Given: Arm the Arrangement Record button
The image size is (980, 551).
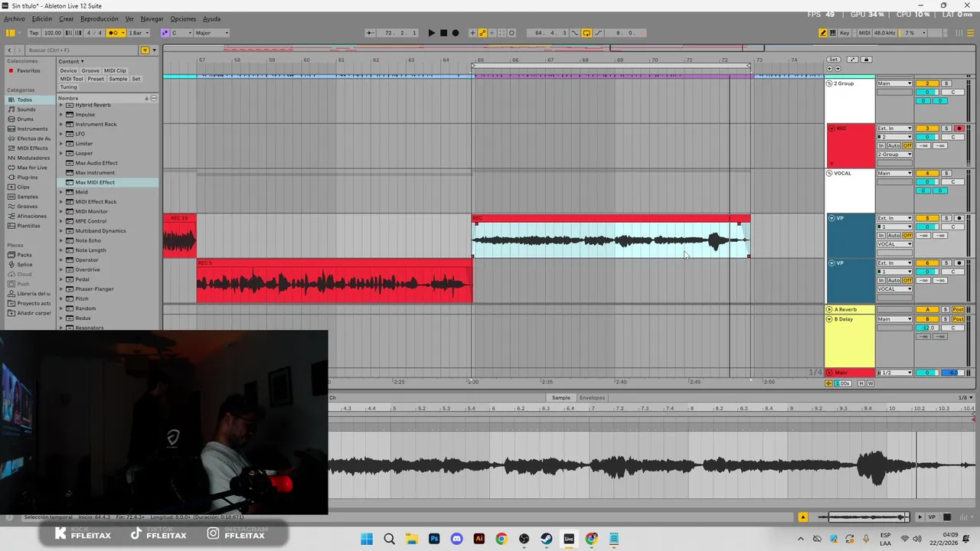Looking at the screenshot, I should (x=456, y=33).
